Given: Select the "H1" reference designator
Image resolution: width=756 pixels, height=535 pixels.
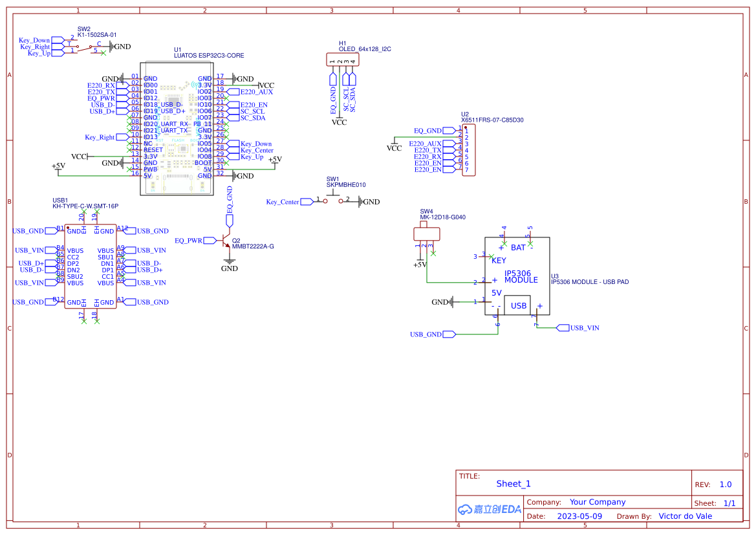Looking at the screenshot, I should click(342, 43).
